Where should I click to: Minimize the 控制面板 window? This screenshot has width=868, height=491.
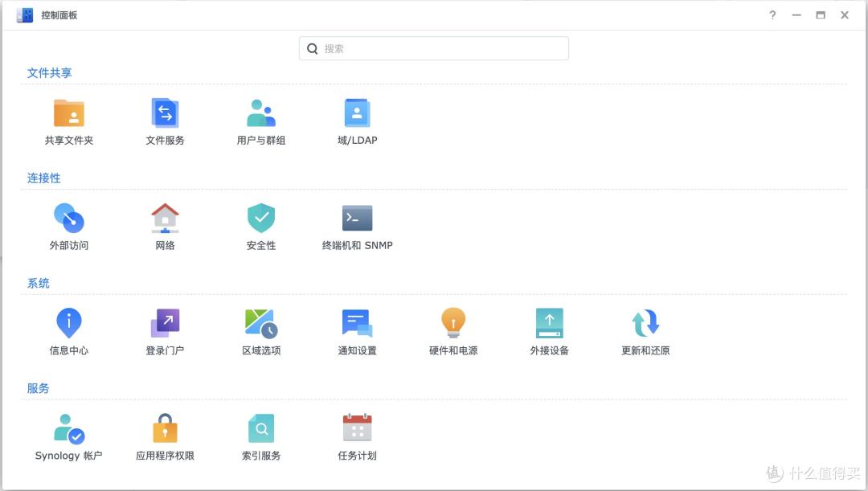point(796,15)
